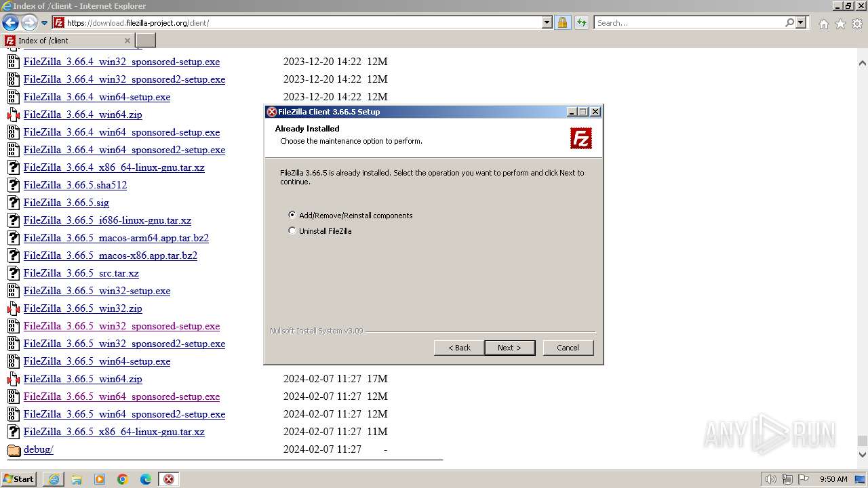Expand the address bar autocomplete dropdown
Image resolution: width=868 pixels, height=488 pixels.
pos(547,22)
